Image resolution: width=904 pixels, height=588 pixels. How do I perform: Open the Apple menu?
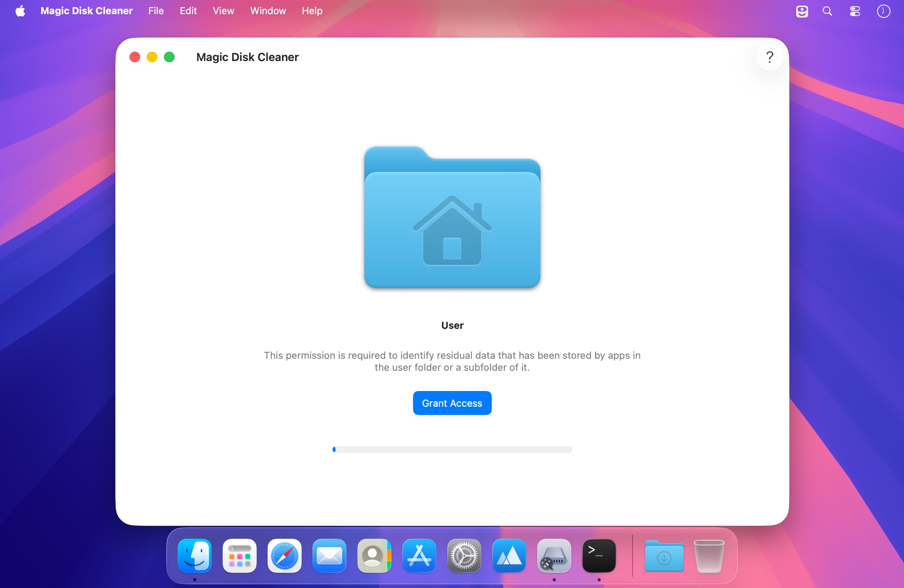click(21, 11)
